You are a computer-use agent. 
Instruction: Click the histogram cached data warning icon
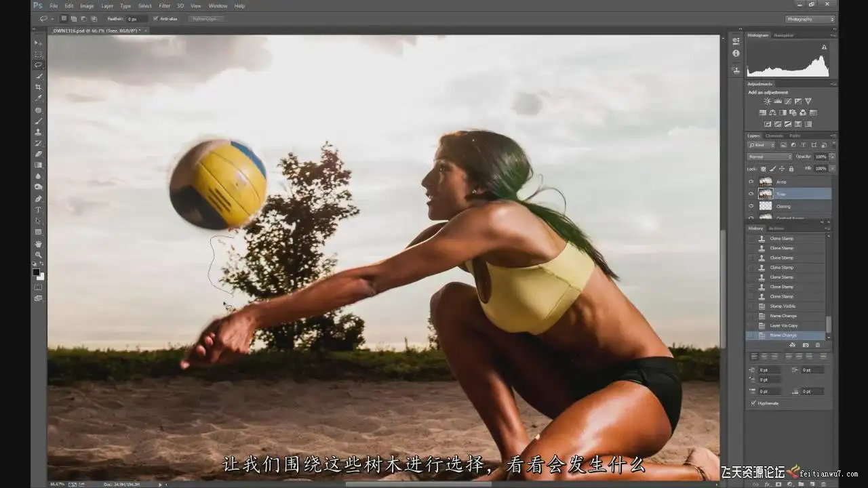(x=824, y=47)
